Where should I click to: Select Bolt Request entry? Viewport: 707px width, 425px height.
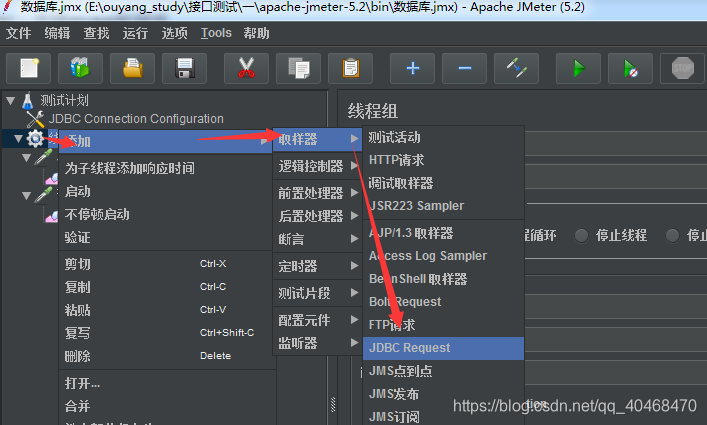point(444,302)
